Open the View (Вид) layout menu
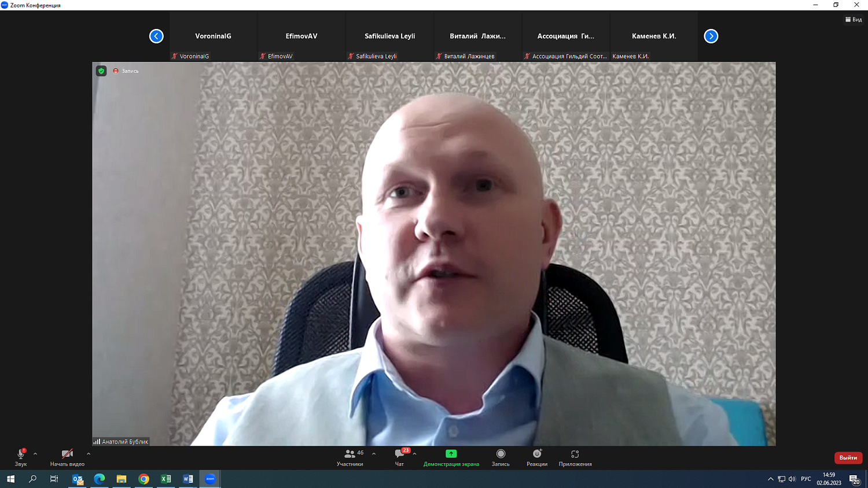 point(854,20)
